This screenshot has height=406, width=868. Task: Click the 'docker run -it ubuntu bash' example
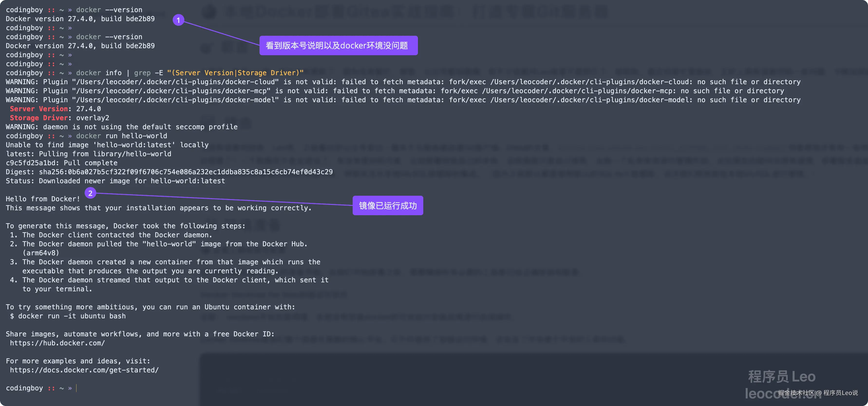point(71,316)
